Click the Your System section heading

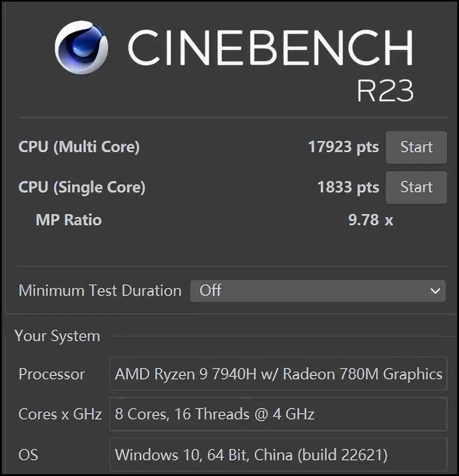pos(57,336)
